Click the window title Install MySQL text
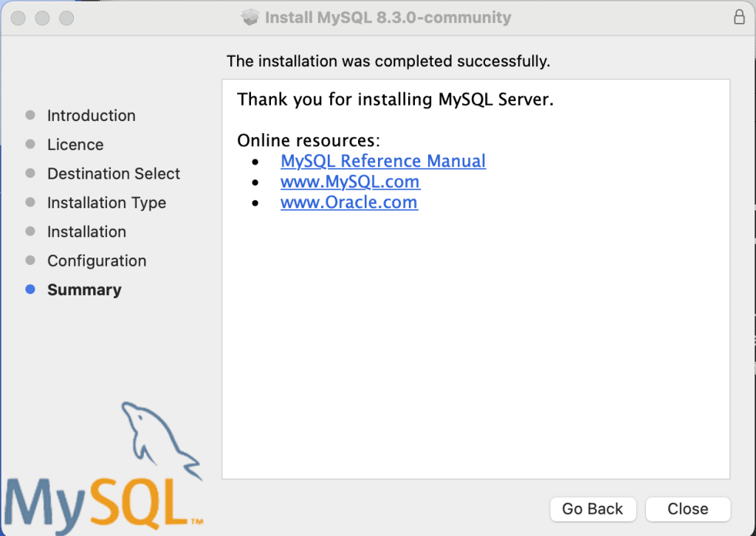756x536 pixels. click(388, 18)
